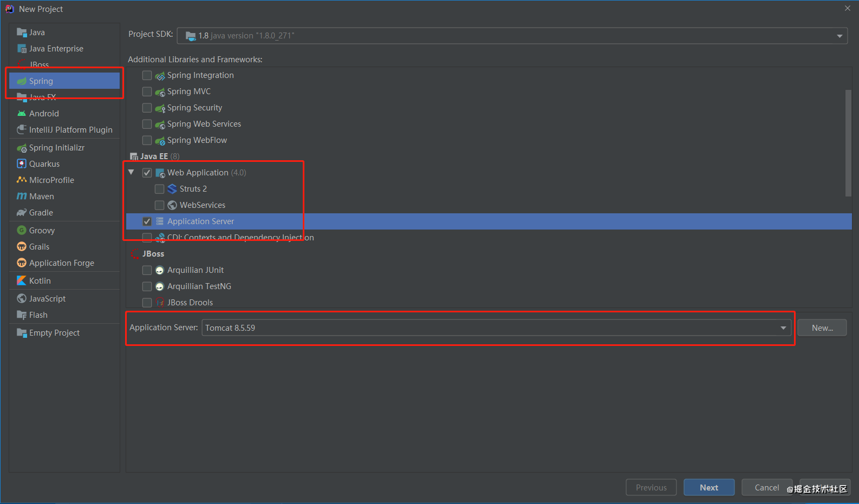This screenshot has width=859, height=504.
Task: Tick the Spring Security checkbox
Action: (147, 108)
